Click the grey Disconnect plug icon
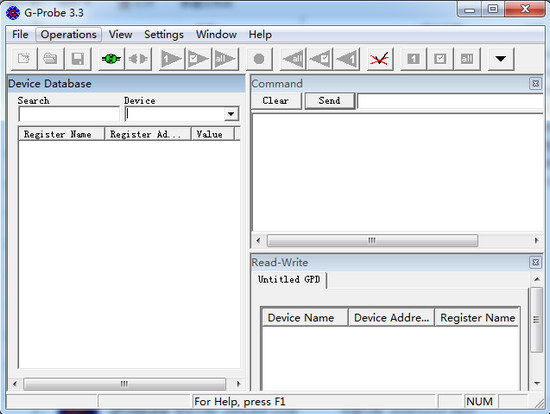Viewport: 550px width, 414px height. pos(138,59)
